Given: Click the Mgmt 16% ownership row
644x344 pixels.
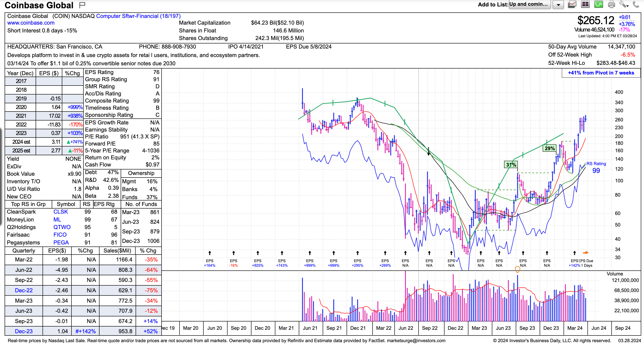Looking at the screenshot, I should point(140,181).
